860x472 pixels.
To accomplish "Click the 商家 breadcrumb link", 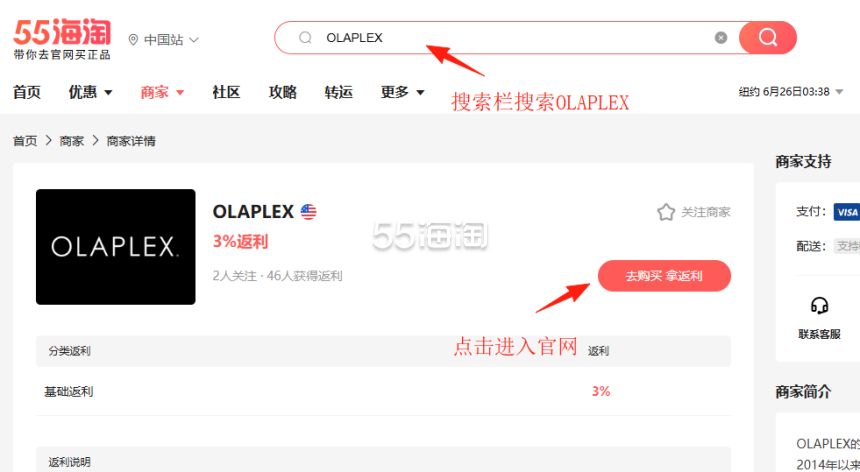I will tap(72, 141).
